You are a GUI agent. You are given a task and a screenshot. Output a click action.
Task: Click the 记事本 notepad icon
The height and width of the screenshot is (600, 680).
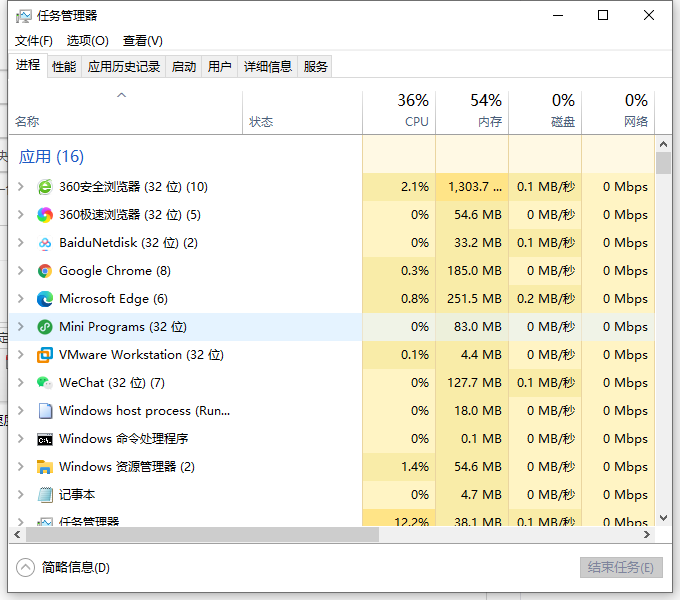(45, 495)
